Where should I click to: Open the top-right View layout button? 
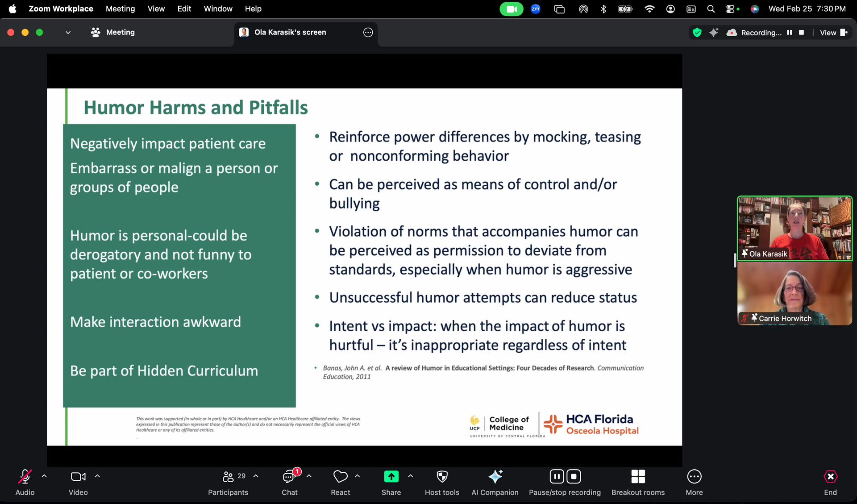point(833,33)
